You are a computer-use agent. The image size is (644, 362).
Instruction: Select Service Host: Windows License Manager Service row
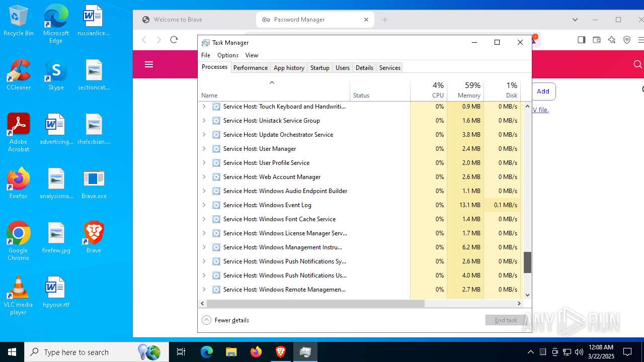click(x=360, y=233)
